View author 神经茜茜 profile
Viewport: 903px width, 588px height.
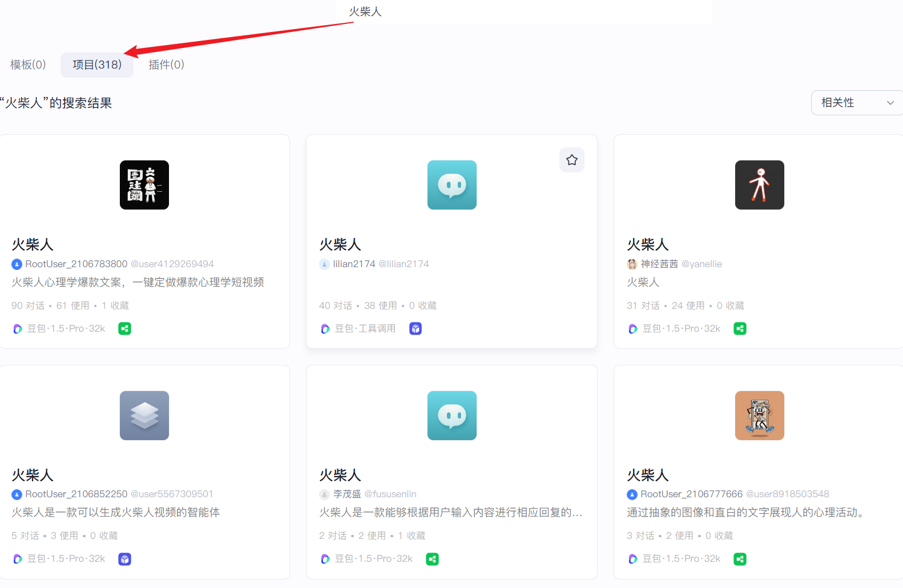659,264
